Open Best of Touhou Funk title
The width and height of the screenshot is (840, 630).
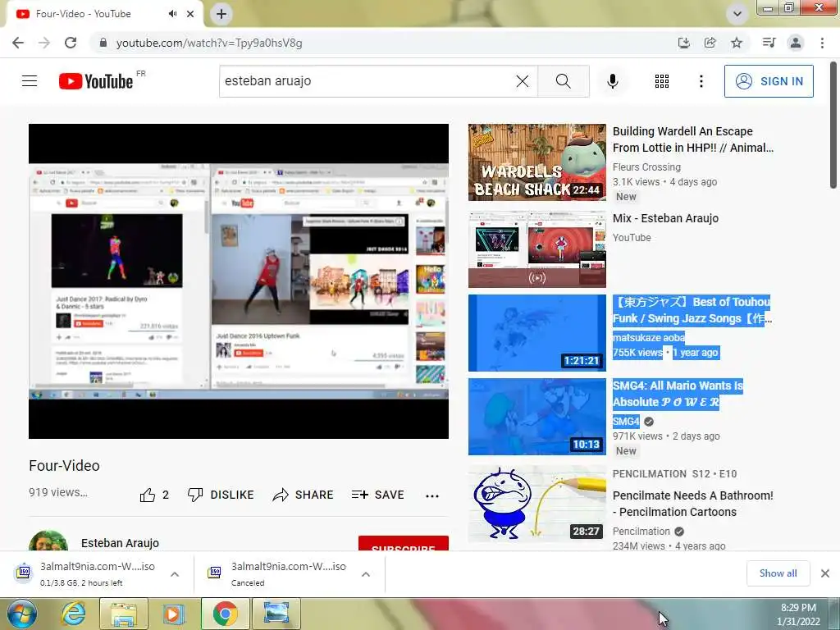[x=692, y=310]
